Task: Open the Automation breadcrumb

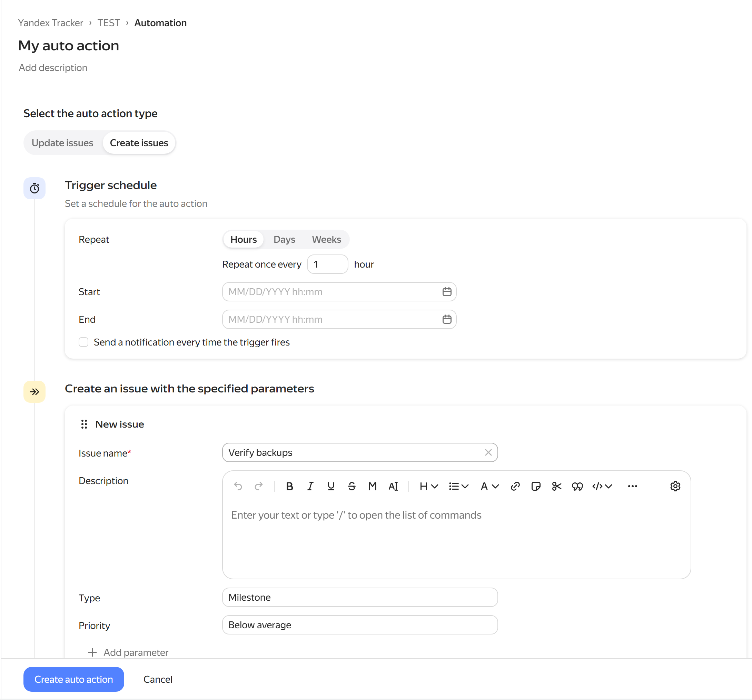Action: [160, 23]
